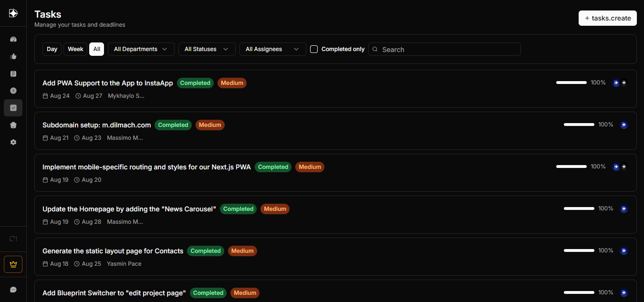Click the blue avatar on Subdomain setup task
Image resolution: width=644 pixels, height=302 pixels.
point(624,125)
